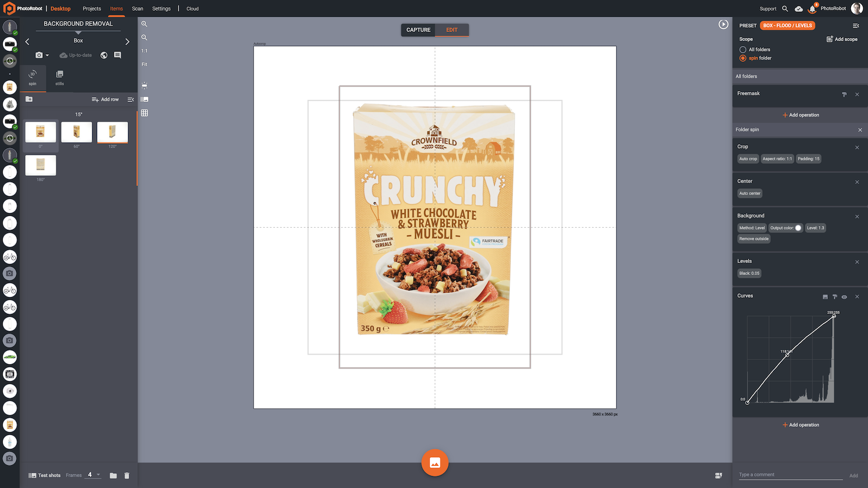Delete test shots with trash icon

coord(127,476)
